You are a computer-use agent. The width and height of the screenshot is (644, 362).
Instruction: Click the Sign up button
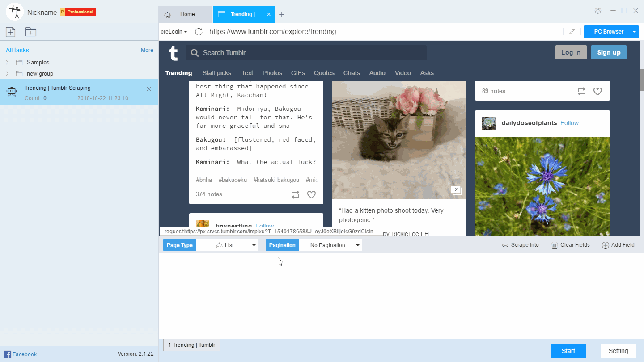coord(609,52)
